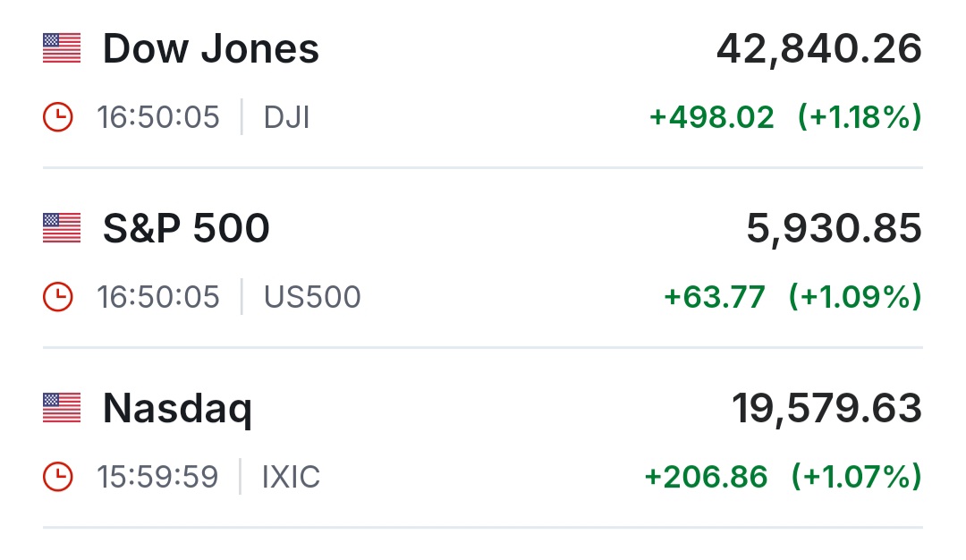This screenshot has height=560, width=966.
Task: Open the S&P 500 index name
Action: coord(186,229)
